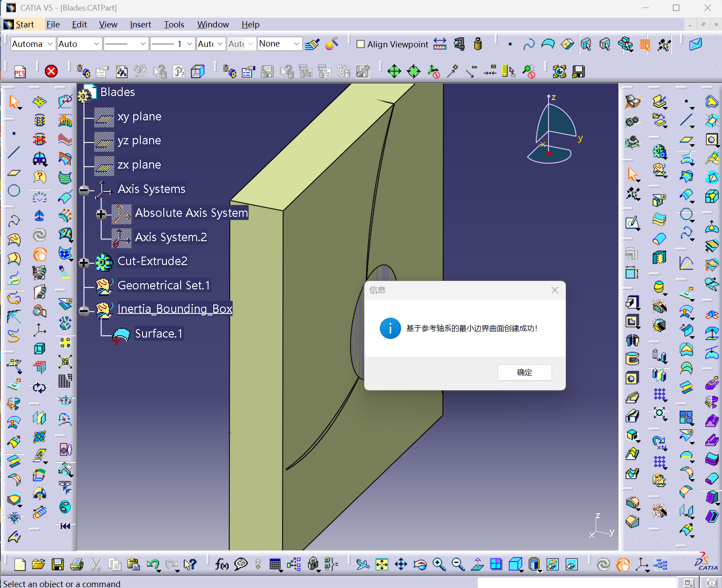Image resolution: width=722 pixels, height=588 pixels.
Task: Open the line thickness dropdown showing 1
Action: pos(173,44)
